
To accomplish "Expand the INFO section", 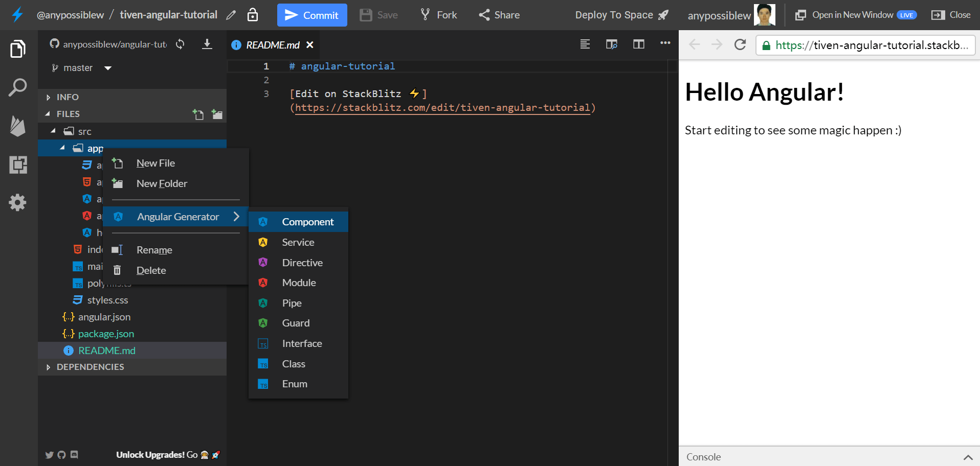I will point(132,97).
